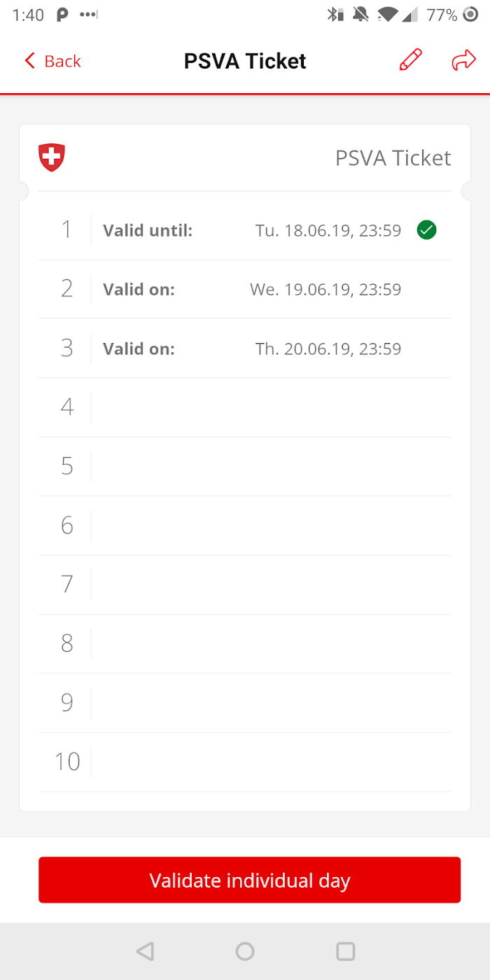Tap the battery percentage indicator
The image size is (490, 980).
tap(442, 15)
